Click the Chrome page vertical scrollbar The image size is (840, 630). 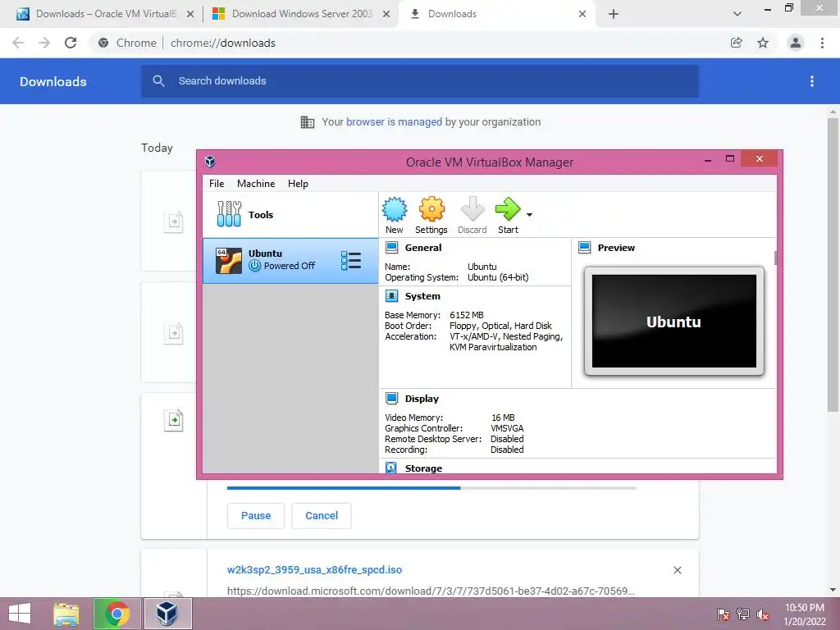[x=833, y=265]
